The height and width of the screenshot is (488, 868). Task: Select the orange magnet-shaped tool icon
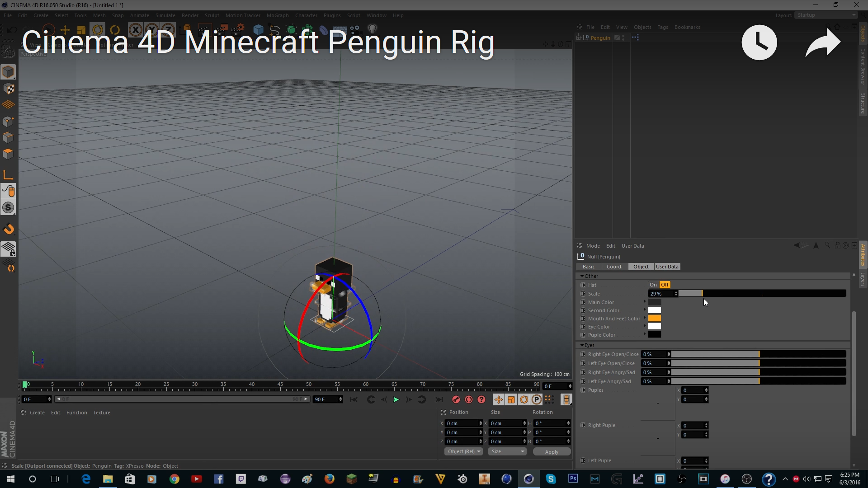pos(8,229)
